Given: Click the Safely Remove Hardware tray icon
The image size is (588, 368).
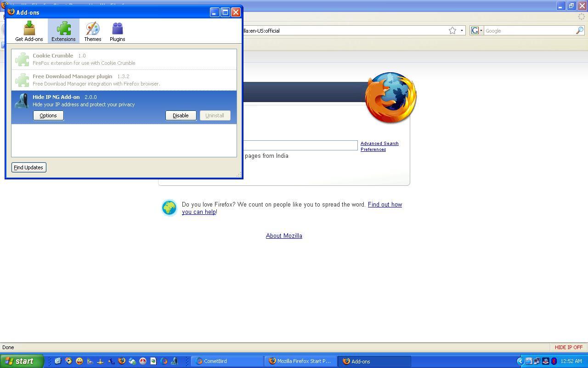Looking at the screenshot, I should [x=528, y=361].
